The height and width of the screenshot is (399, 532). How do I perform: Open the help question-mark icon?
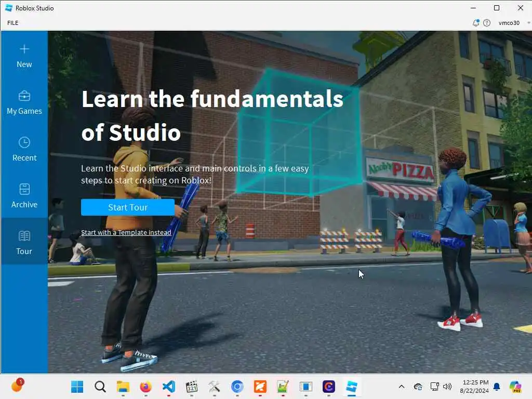[486, 23]
